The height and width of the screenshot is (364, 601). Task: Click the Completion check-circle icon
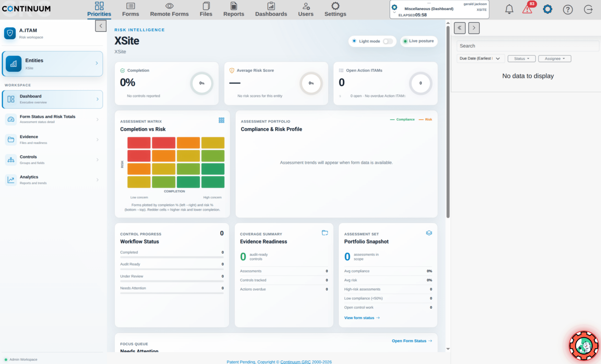coord(123,70)
